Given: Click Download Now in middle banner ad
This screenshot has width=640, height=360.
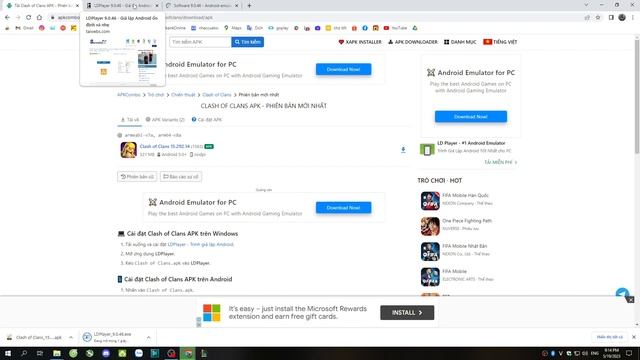Looking at the screenshot, I should (343, 208).
